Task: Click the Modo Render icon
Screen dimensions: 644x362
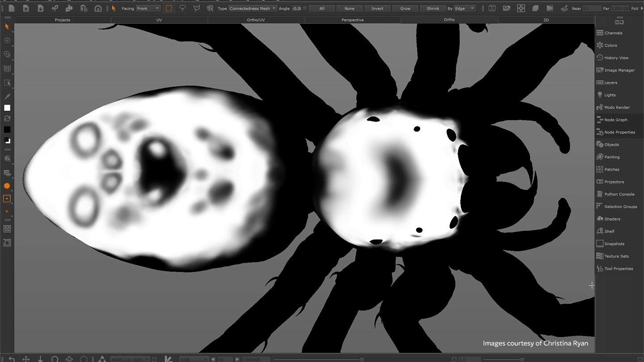Action: [600, 107]
